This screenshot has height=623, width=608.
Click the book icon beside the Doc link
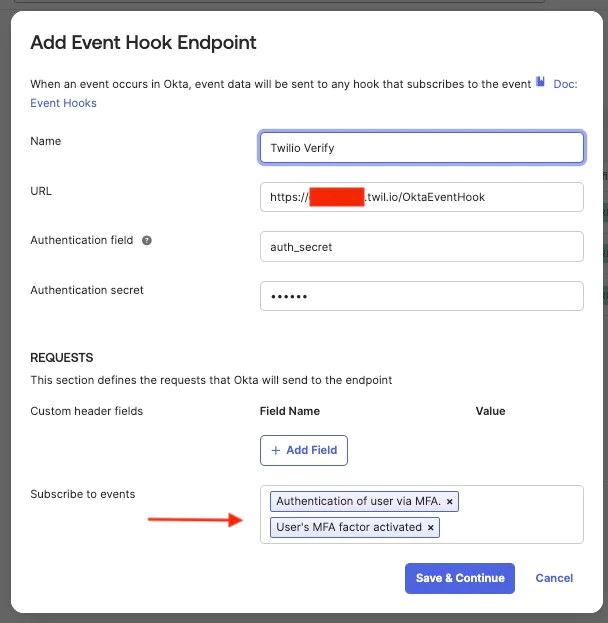click(541, 83)
